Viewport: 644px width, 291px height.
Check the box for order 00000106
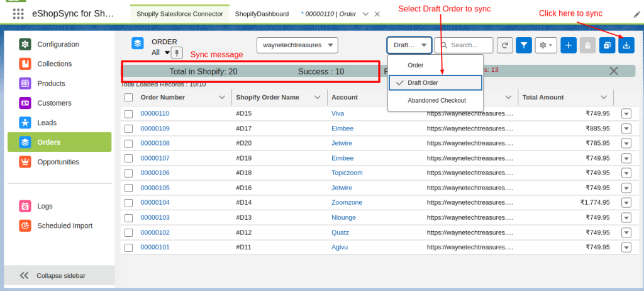[x=128, y=173]
